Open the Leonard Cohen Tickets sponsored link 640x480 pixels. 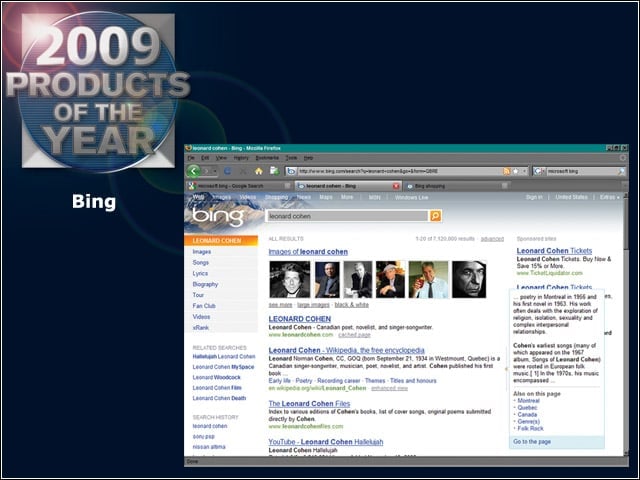[554, 251]
